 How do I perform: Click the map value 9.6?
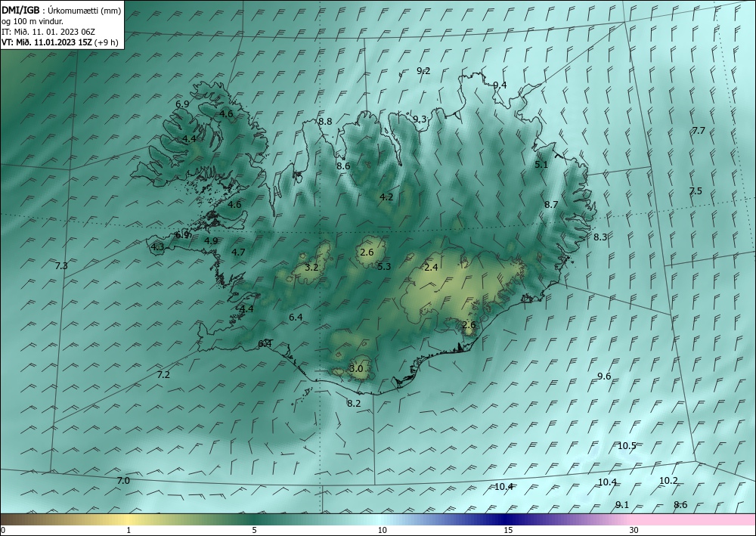coord(604,376)
